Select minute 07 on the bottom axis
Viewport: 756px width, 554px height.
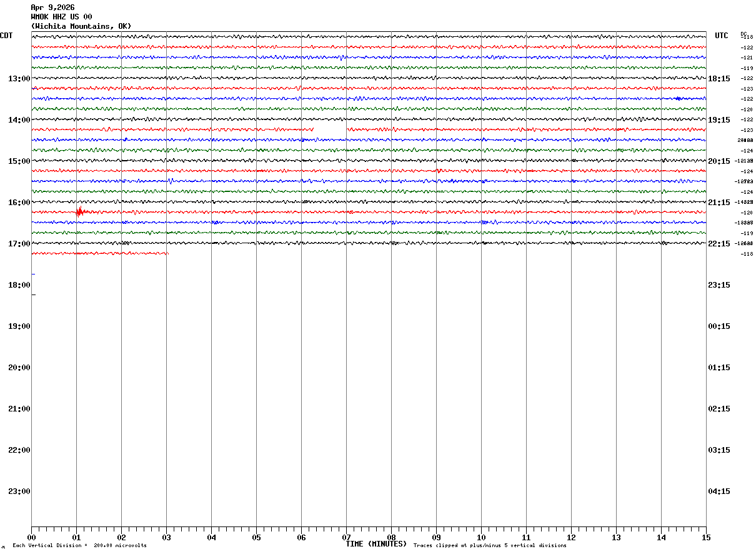point(346,537)
